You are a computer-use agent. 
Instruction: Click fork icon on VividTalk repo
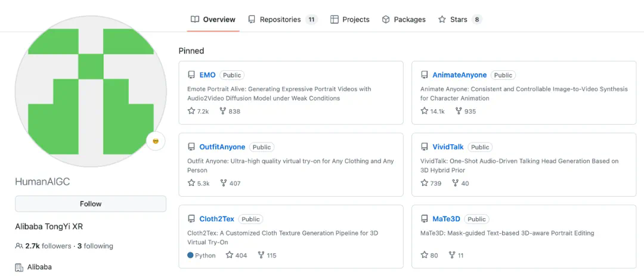[x=456, y=183]
